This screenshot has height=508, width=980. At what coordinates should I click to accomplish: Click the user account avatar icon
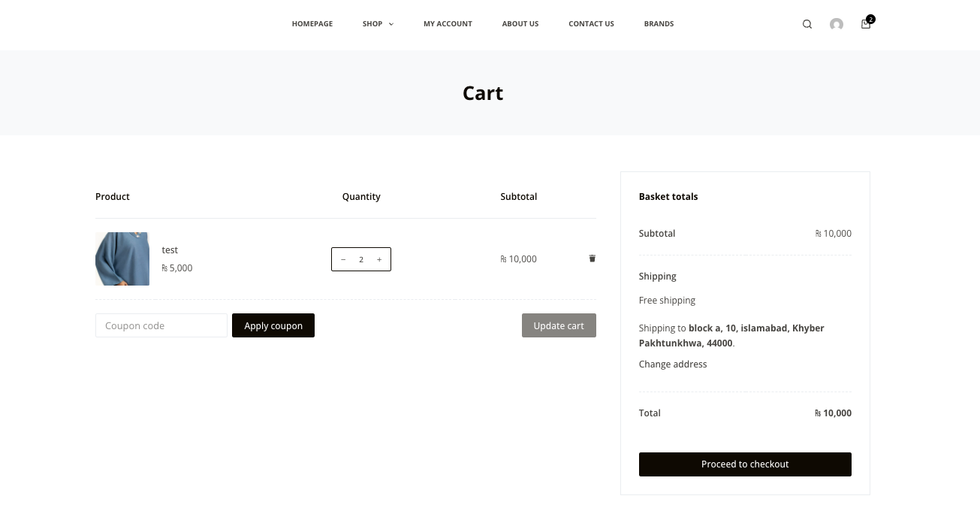pos(836,24)
